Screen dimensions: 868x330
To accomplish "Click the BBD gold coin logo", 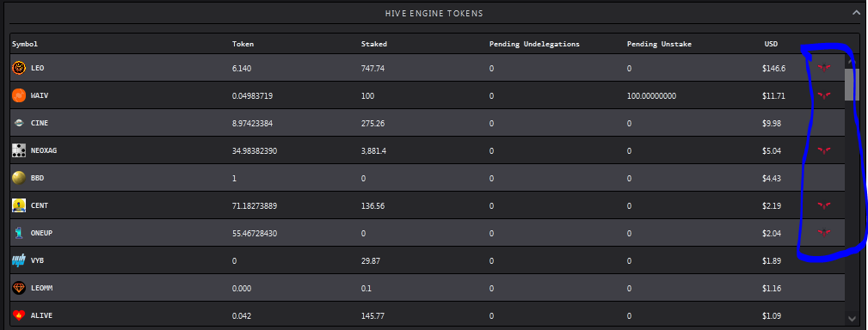I will coord(19,178).
